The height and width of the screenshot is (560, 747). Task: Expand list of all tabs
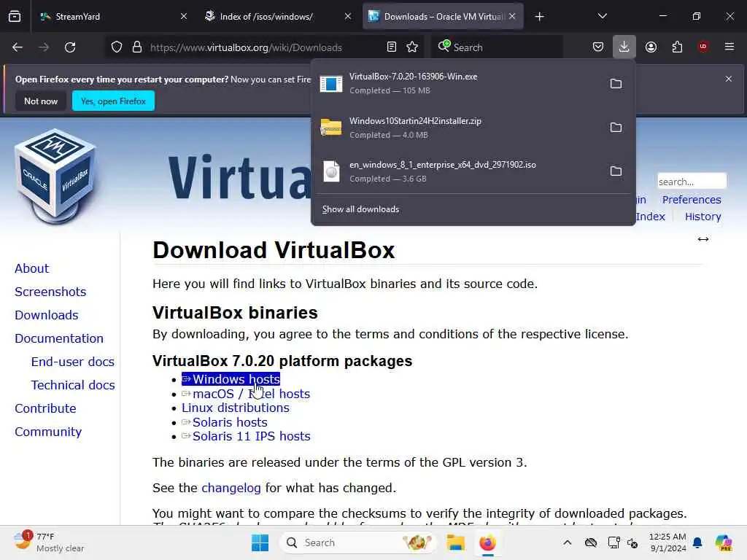point(602,16)
